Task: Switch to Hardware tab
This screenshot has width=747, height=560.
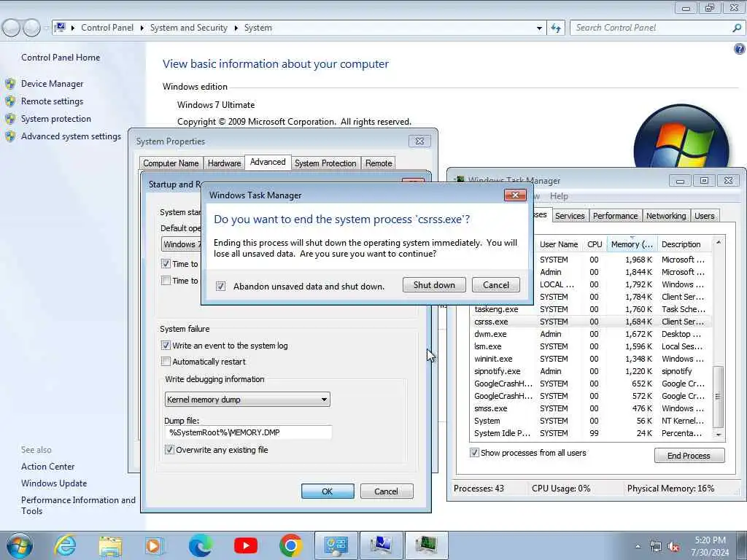Action: point(225,163)
